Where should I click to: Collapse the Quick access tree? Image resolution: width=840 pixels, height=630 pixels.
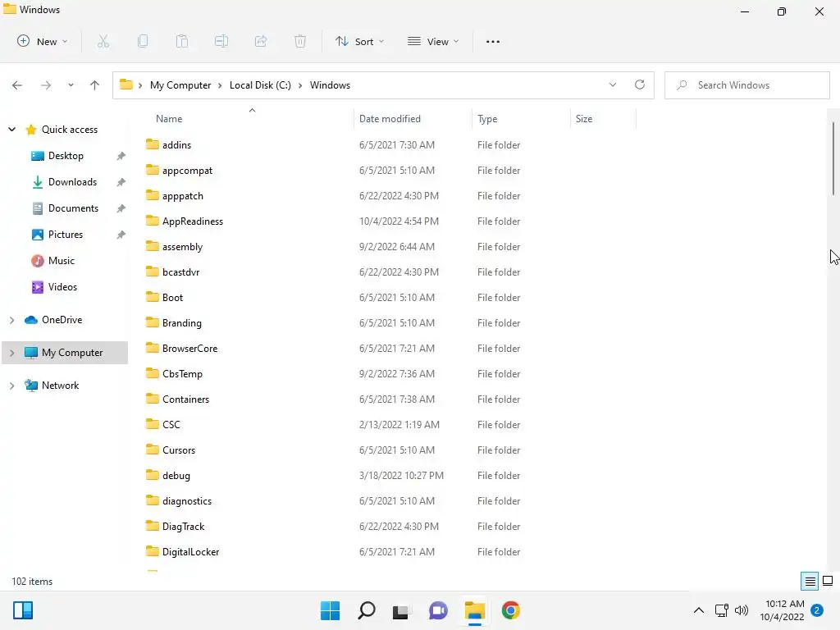coord(11,129)
